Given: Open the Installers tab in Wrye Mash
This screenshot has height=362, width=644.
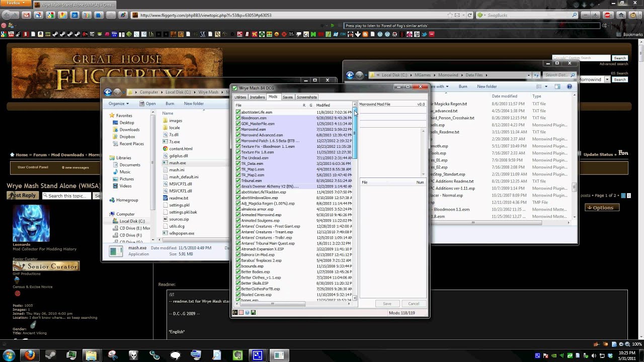Looking at the screenshot, I should (257, 97).
